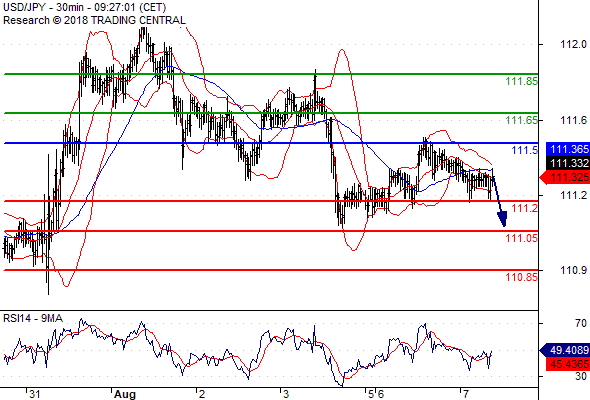Screen dimensions: 590x400
Task: Select the Aug date marker on time axis
Action: pos(125,394)
